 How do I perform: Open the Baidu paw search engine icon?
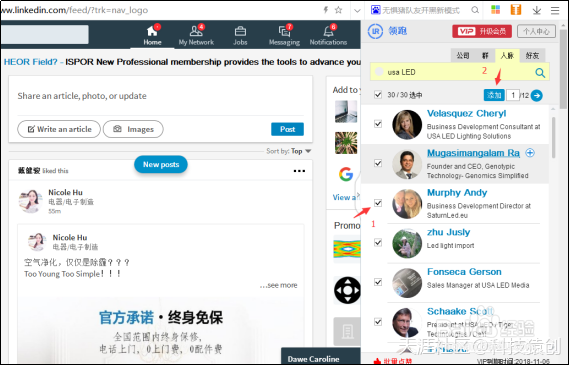[376, 10]
